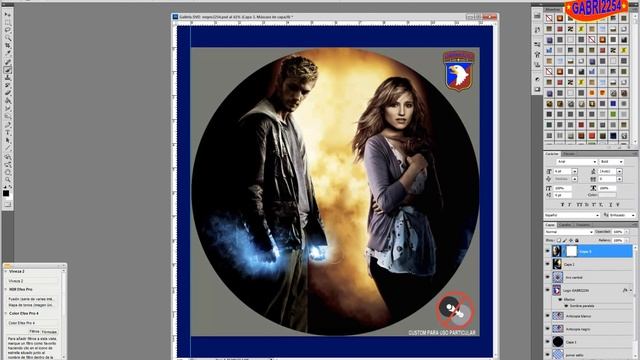
Task: Select the Horizontal Type tool
Action: (x=7, y=133)
